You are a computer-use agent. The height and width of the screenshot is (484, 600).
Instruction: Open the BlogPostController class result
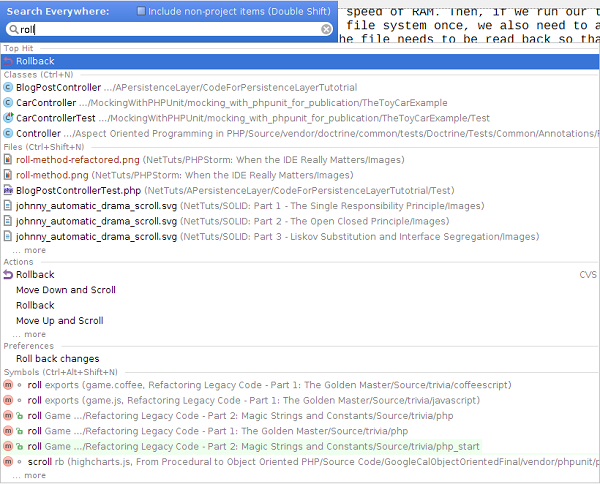[x=300, y=88]
